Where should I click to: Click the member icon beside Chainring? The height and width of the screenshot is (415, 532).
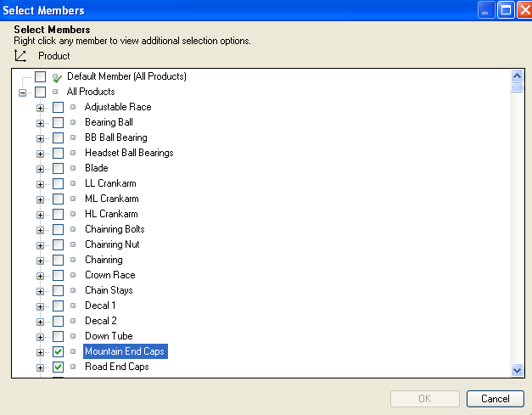(x=73, y=260)
